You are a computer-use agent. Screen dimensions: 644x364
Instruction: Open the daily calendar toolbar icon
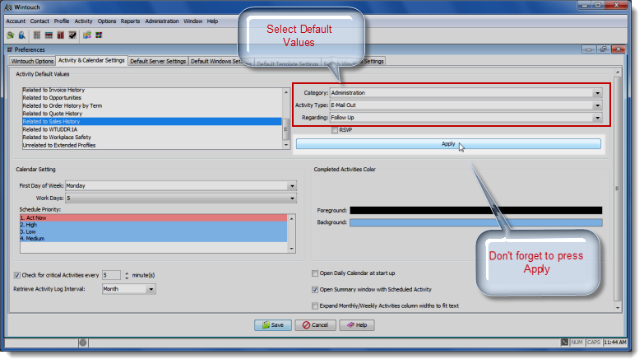[x=37, y=35]
